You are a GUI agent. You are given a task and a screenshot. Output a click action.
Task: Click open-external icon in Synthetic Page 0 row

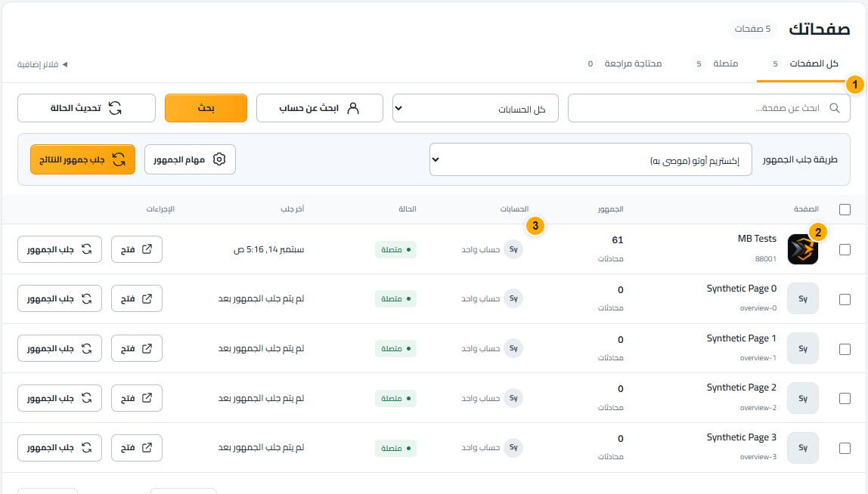147,298
